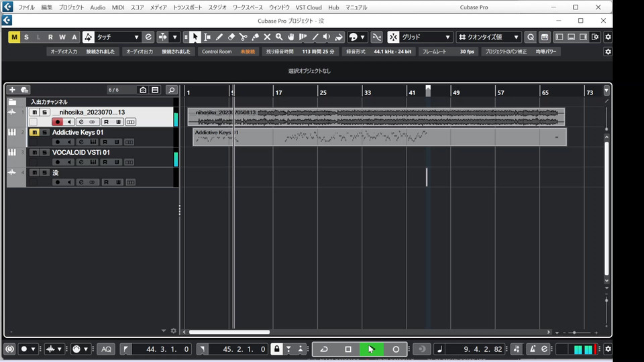Toggle global Write W automation button
The width and height of the screenshot is (644, 362).
click(x=62, y=37)
